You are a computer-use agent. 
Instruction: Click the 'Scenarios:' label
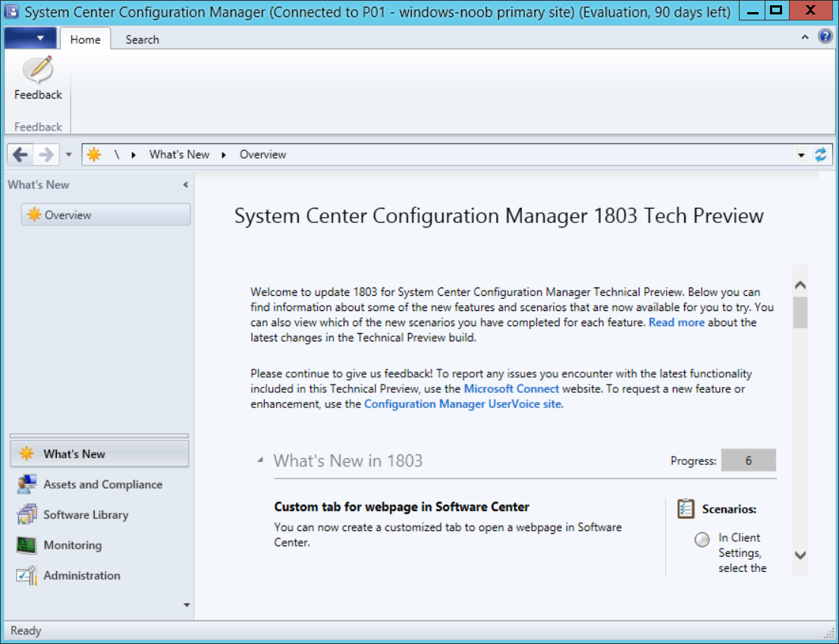pos(729,509)
